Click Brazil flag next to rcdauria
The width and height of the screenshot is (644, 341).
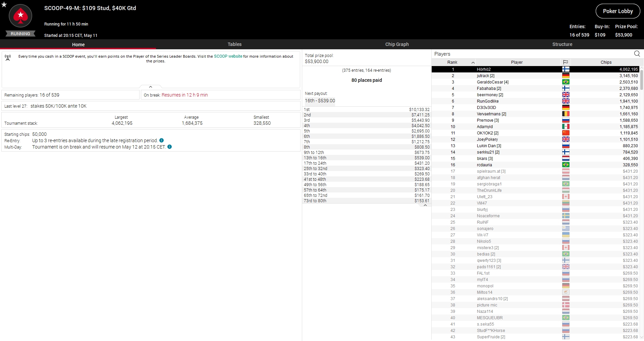[566, 165]
